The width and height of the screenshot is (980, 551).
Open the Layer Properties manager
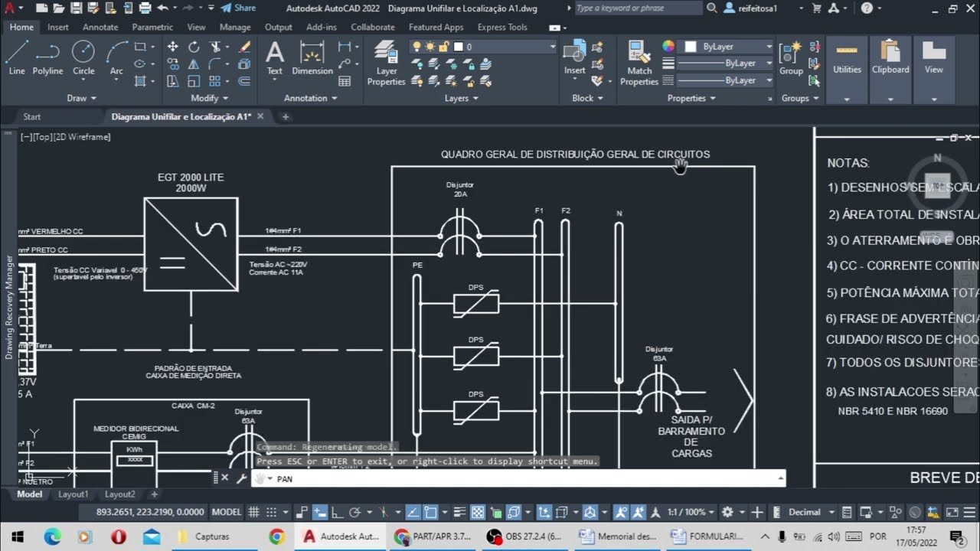tap(387, 64)
